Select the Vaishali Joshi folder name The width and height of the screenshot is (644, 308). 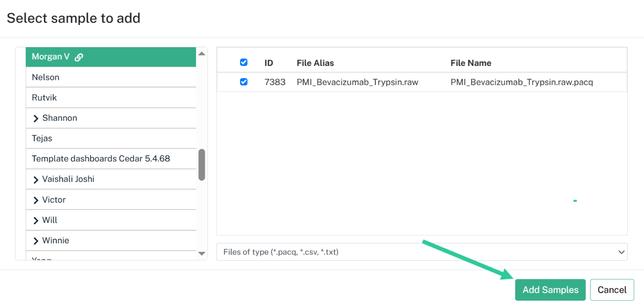(68, 179)
